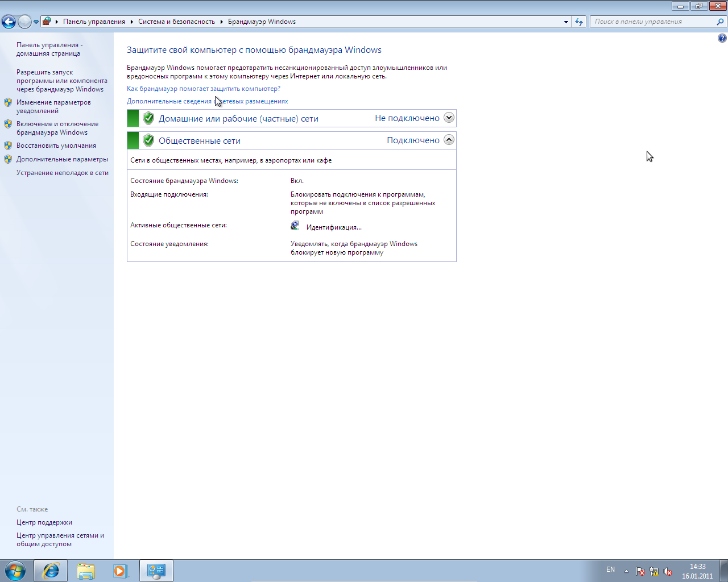728x582 pixels.
Task: Click 'Состояние уведомления:' label
Action: 169,244
